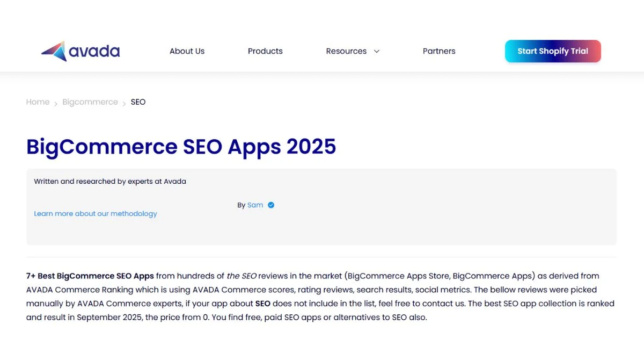The width and height of the screenshot is (644, 360).
Task: Select the SEO breadcrumb item
Action: [138, 102]
